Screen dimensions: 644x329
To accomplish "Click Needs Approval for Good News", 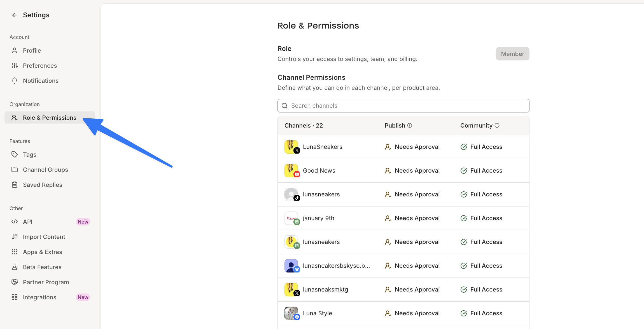I will point(412,171).
